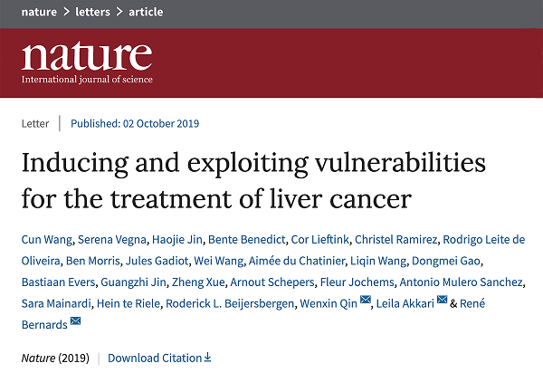Image resolution: width=543 pixels, height=392 pixels.
Task: Open the Download Citation link
Action: (154, 358)
